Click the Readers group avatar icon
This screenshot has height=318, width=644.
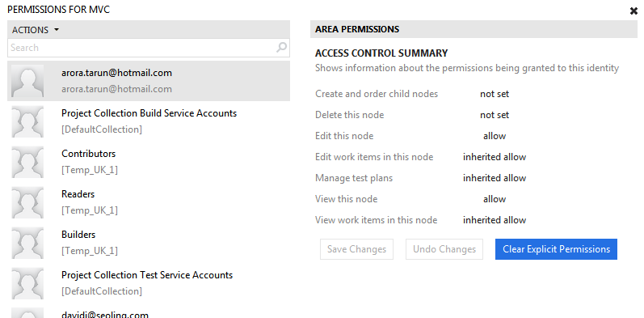[27, 202]
